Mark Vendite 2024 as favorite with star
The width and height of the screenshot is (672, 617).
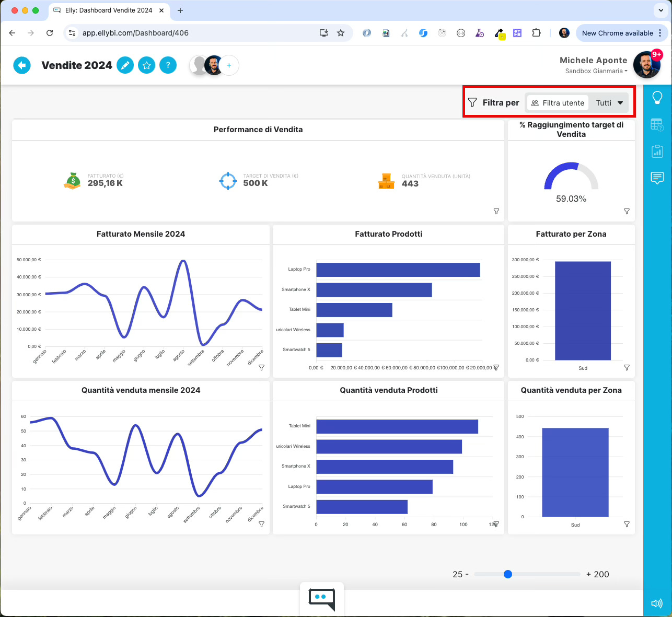point(146,65)
